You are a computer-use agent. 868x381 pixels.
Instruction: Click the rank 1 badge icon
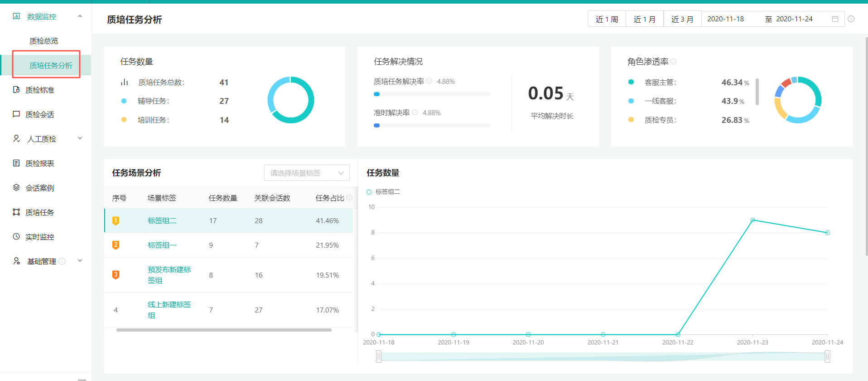(116, 221)
